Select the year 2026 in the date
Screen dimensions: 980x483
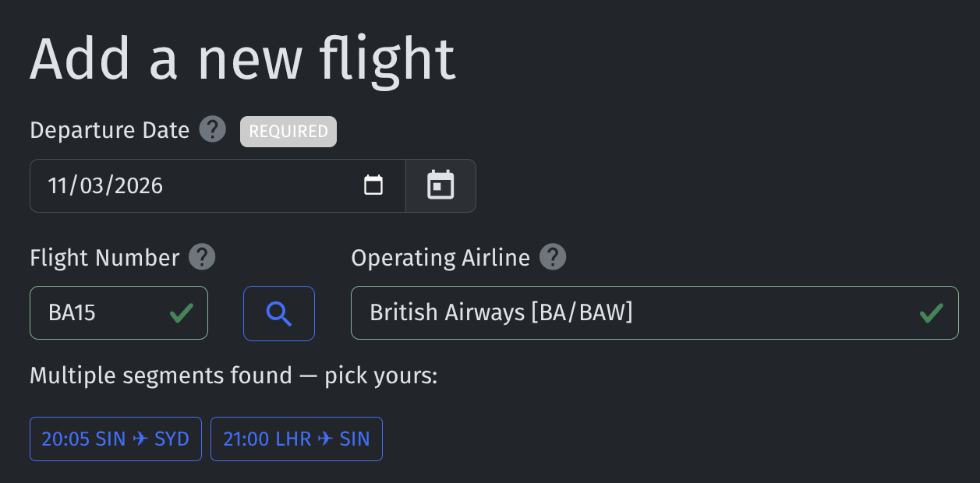(137, 185)
